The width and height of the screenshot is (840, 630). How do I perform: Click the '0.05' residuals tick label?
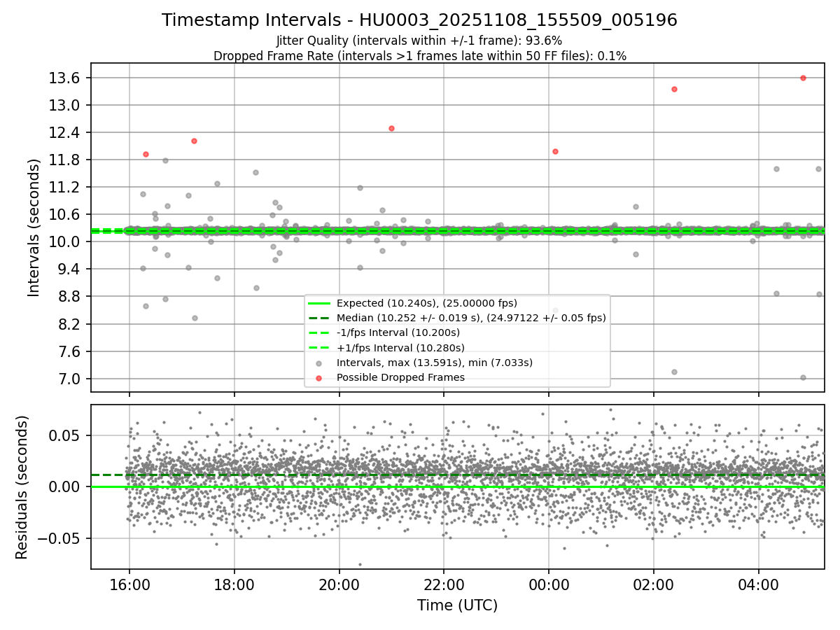(65, 435)
